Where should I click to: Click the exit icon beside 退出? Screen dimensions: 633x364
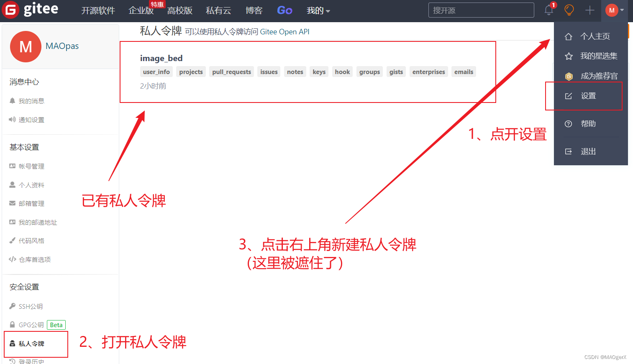click(x=568, y=151)
